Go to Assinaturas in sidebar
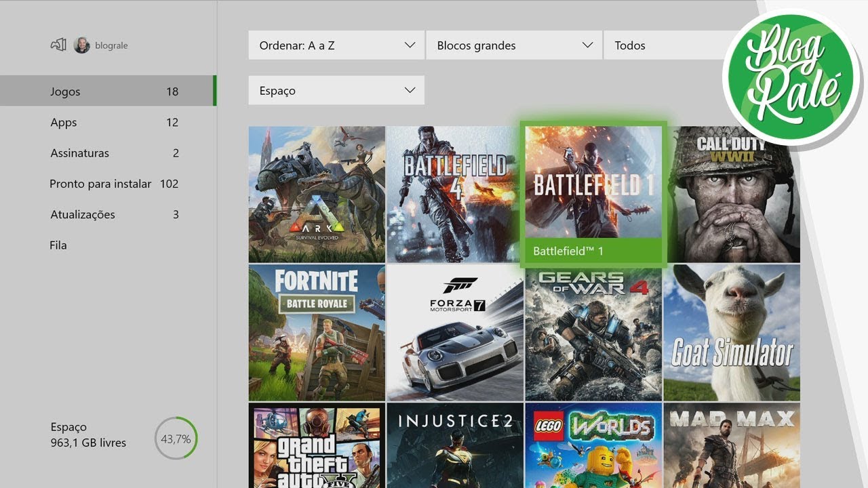 (108, 152)
